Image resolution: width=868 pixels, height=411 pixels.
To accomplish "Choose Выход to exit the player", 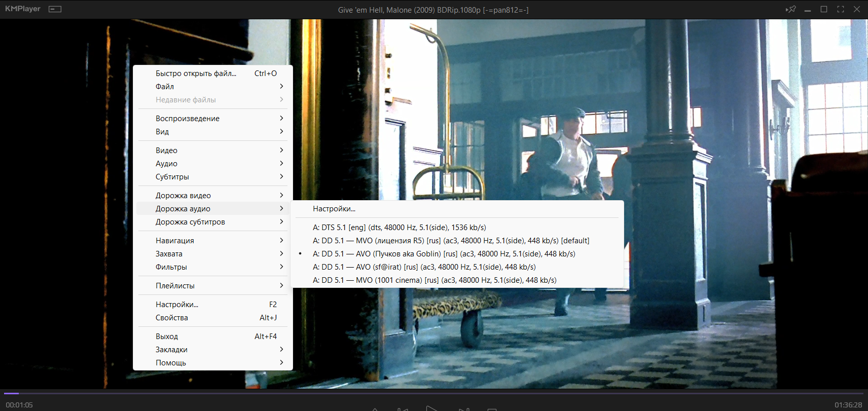I will (213, 337).
